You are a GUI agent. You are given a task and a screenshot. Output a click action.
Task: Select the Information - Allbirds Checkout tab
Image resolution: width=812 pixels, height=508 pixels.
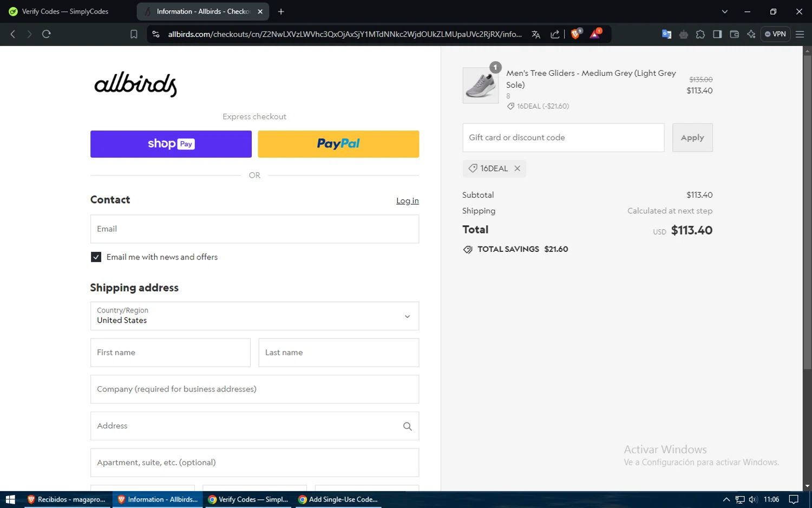(x=203, y=11)
